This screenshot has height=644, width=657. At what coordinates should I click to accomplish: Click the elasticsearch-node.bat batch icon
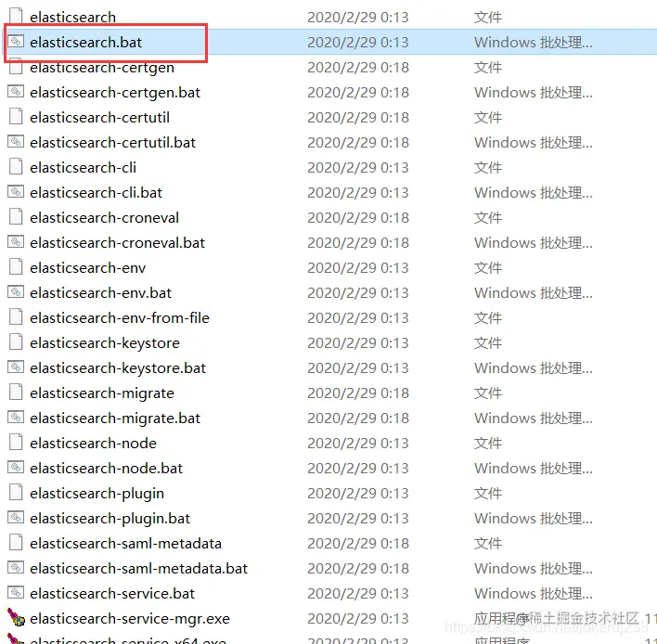(x=16, y=467)
